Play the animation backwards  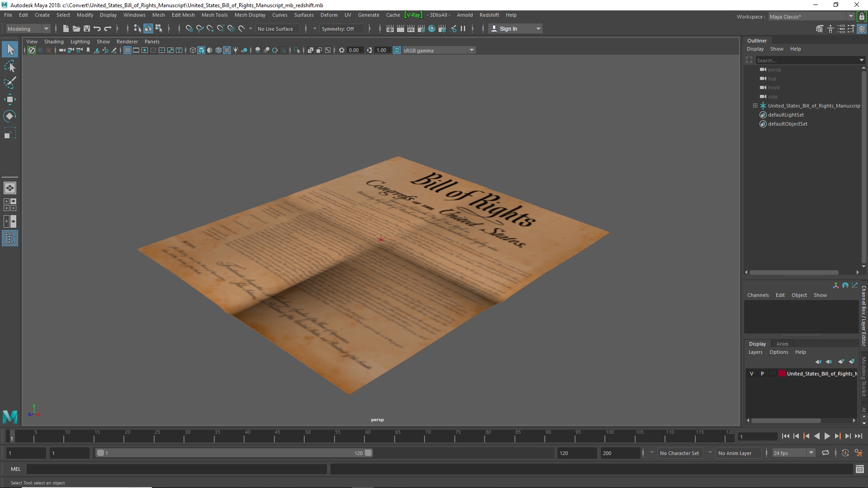coord(816,436)
